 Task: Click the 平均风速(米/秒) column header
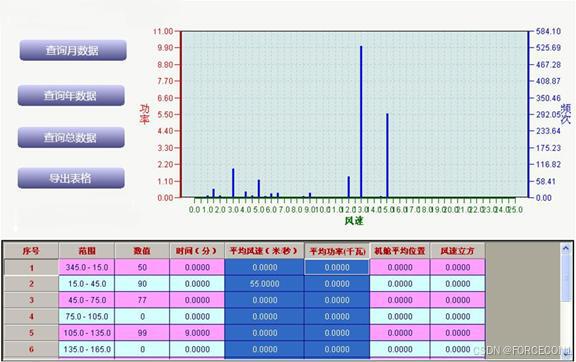(264, 251)
